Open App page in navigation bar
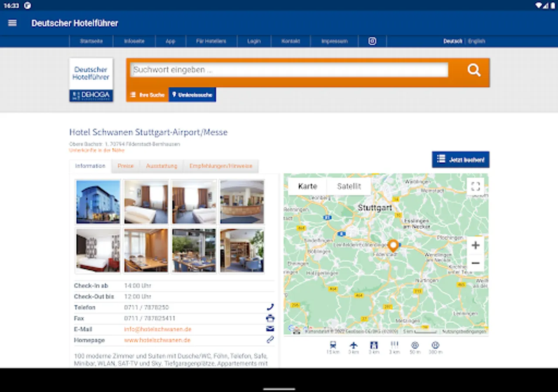The height and width of the screenshot is (392, 558). pos(170,41)
